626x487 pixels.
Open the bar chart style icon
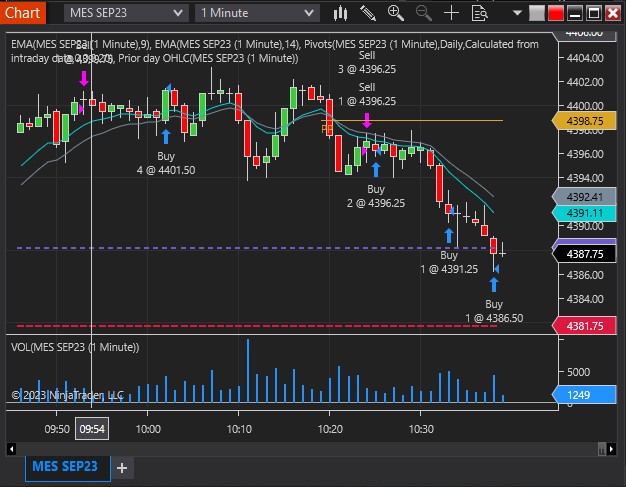(x=340, y=13)
